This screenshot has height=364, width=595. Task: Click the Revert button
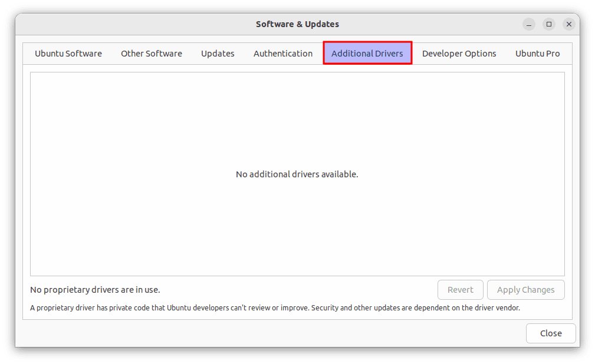pyautogui.click(x=461, y=290)
